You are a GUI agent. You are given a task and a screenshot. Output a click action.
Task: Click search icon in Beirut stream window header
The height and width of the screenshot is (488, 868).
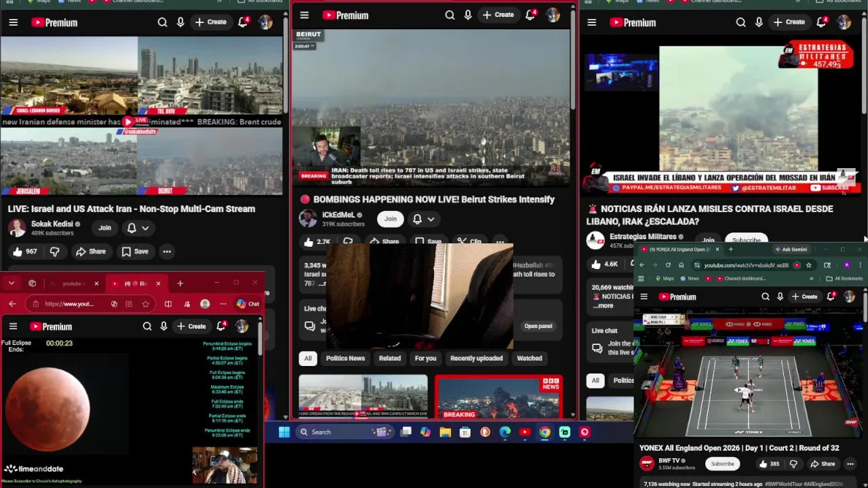point(450,15)
